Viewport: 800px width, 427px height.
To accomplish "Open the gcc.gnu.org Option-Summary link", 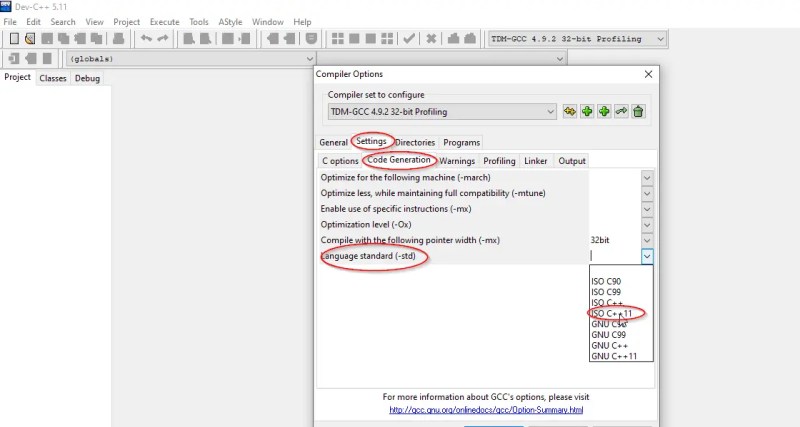I will pyautogui.click(x=486, y=410).
